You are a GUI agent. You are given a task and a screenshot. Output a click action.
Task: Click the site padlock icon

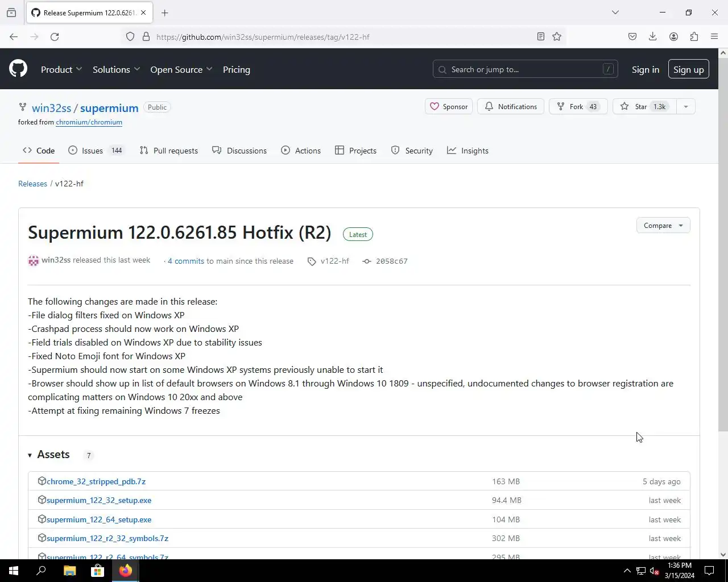pos(146,36)
